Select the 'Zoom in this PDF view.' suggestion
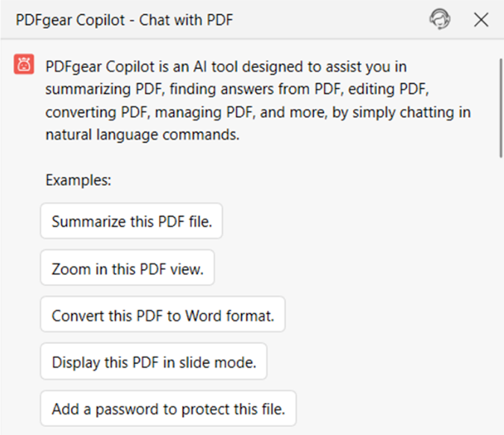This screenshot has height=435, width=504. click(127, 268)
